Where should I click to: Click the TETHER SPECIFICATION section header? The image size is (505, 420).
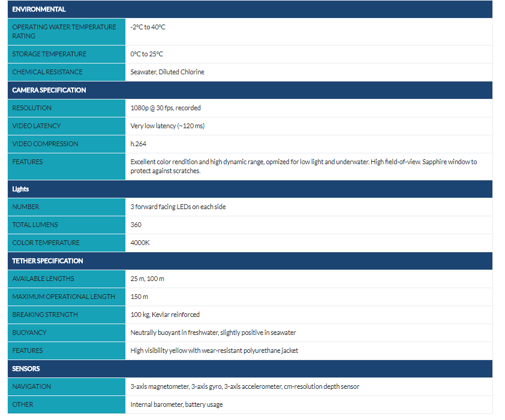250,261
